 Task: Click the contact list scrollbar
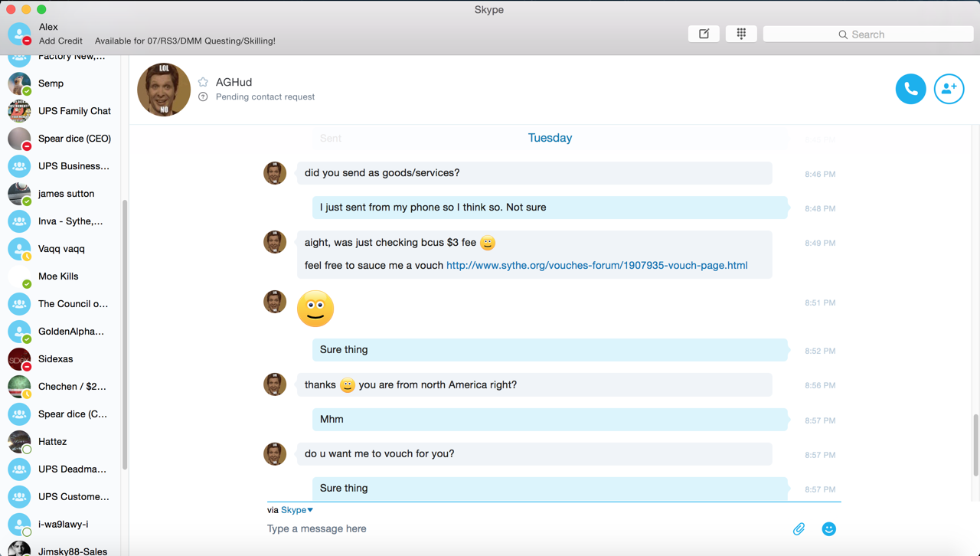tap(125, 335)
